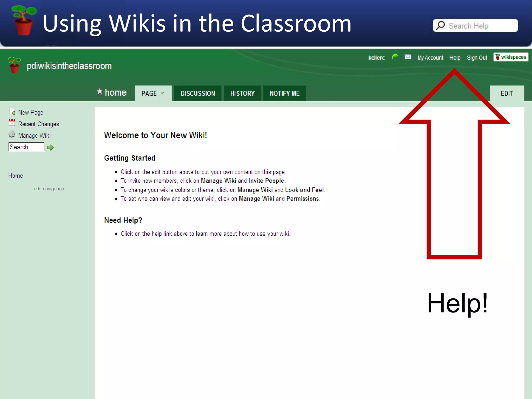Screen dimensions: 532x399
Task: Click the green share arrow icon
Action: pyautogui.click(x=395, y=56)
